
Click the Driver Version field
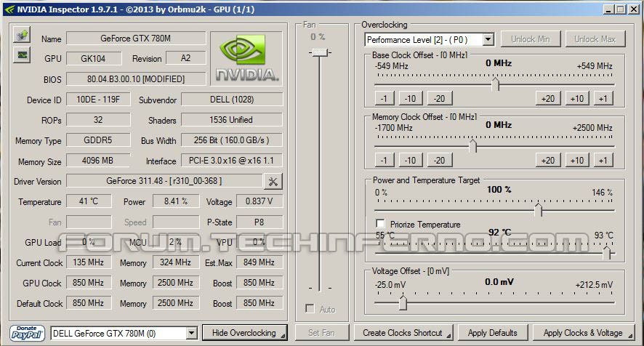(x=164, y=181)
